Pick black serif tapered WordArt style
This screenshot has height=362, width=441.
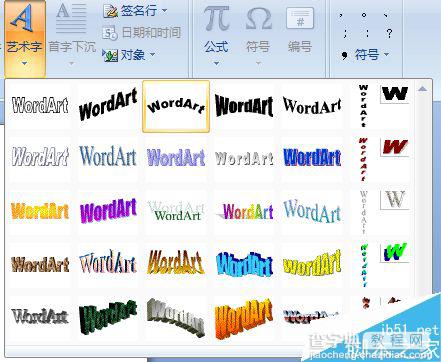coord(312,106)
